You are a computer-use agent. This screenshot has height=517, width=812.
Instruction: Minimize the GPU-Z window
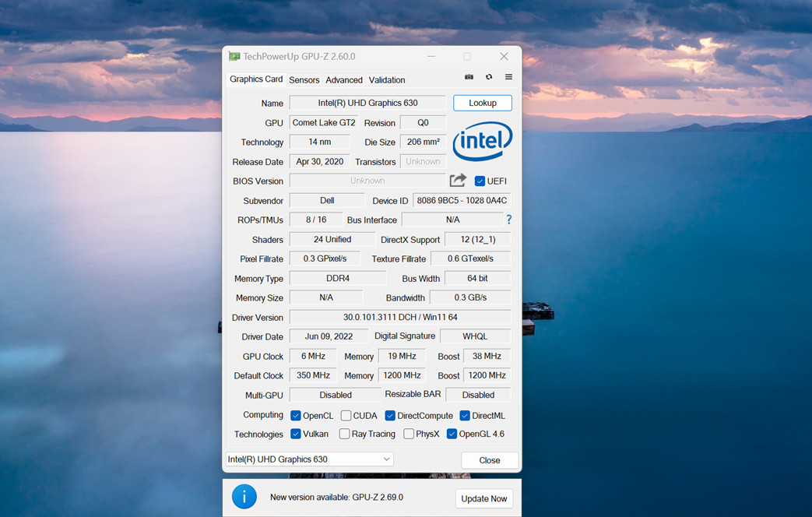[x=431, y=56]
